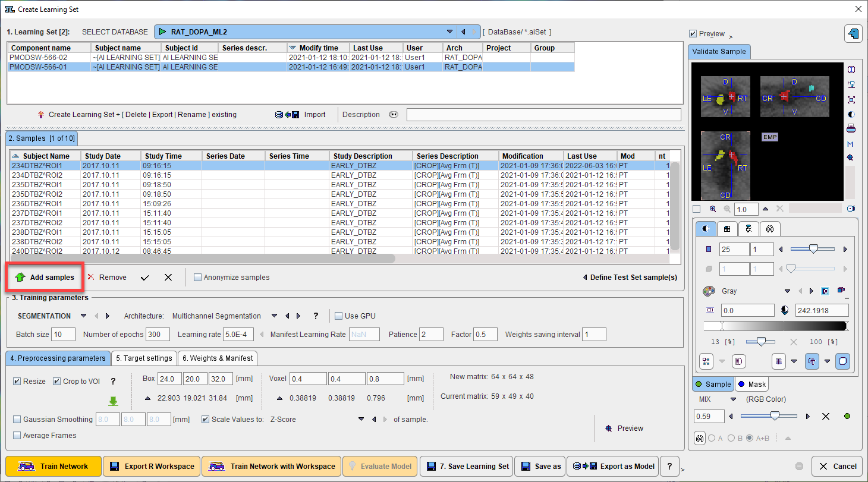Screen dimensions: 868x482
Task: Select the 236DTBZ^ROI1 sample row
Action: coord(340,204)
